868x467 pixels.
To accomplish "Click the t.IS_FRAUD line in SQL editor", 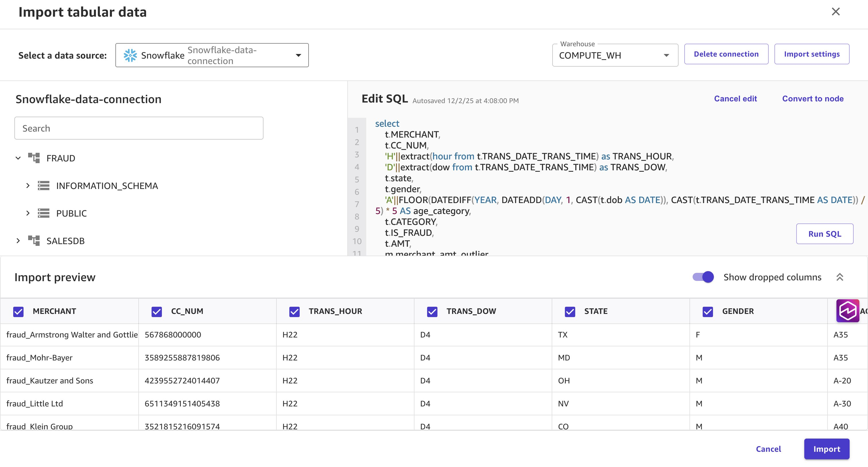I will [409, 233].
